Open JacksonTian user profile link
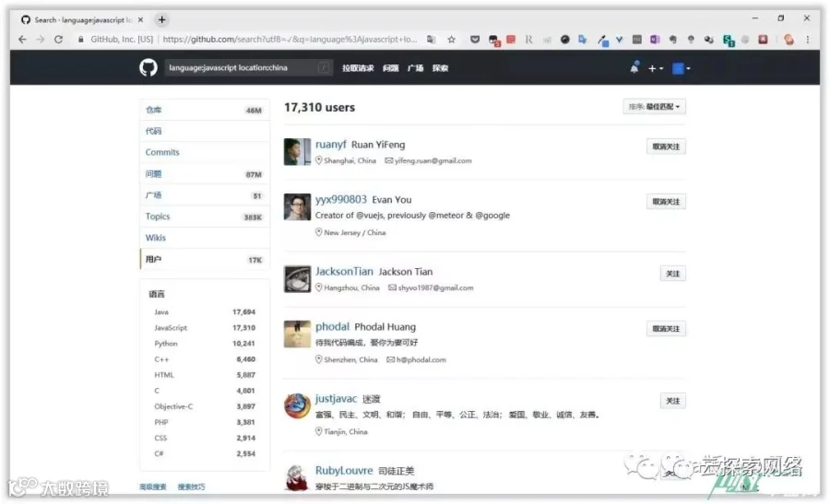830x504 pixels. click(344, 271)
